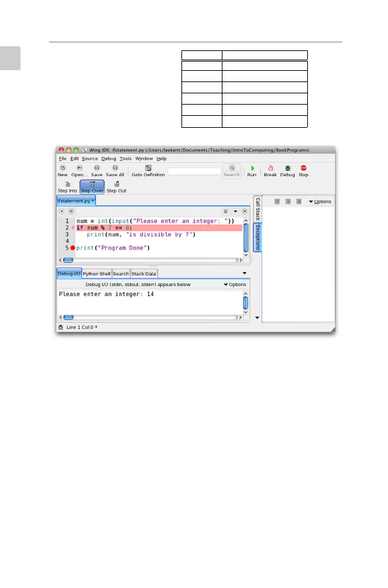Launch the Debug bug icon
Viewport: 388px width, 588px height.
tap(287, 168)
